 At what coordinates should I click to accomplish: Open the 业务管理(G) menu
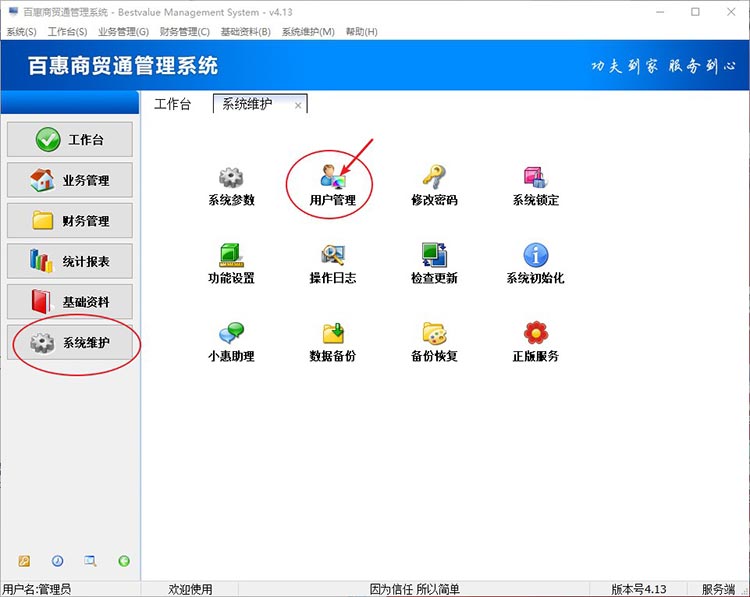coord(123,32)
